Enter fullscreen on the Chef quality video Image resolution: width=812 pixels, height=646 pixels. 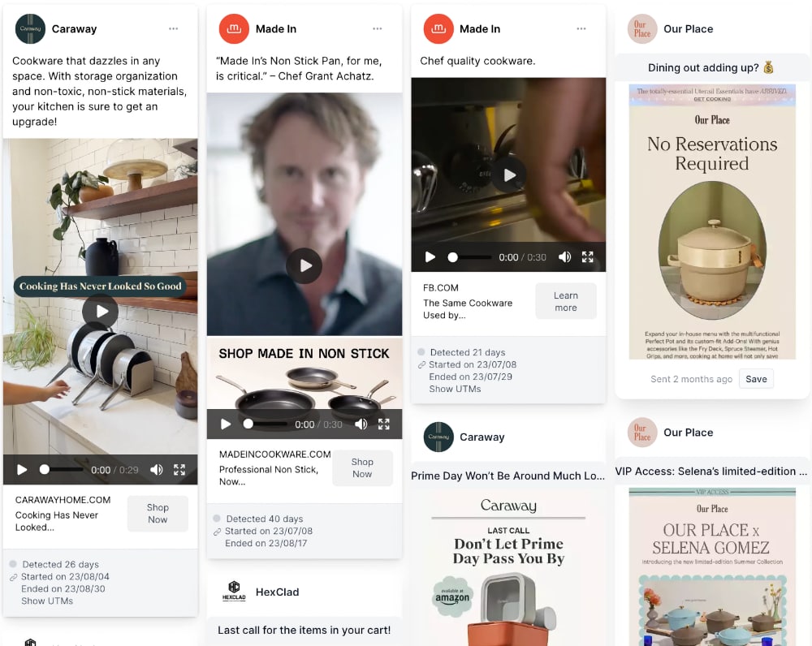tap(587, 257)
